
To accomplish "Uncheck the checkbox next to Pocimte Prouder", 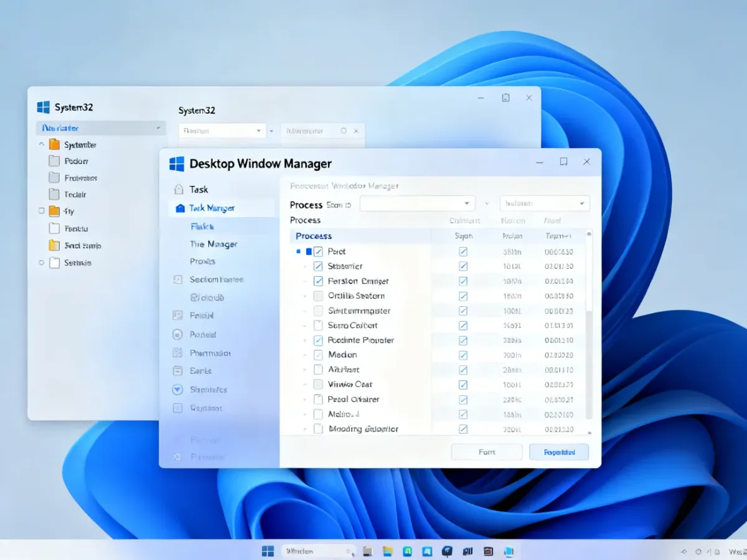I will pyautogui.click(x=318, y=340).
